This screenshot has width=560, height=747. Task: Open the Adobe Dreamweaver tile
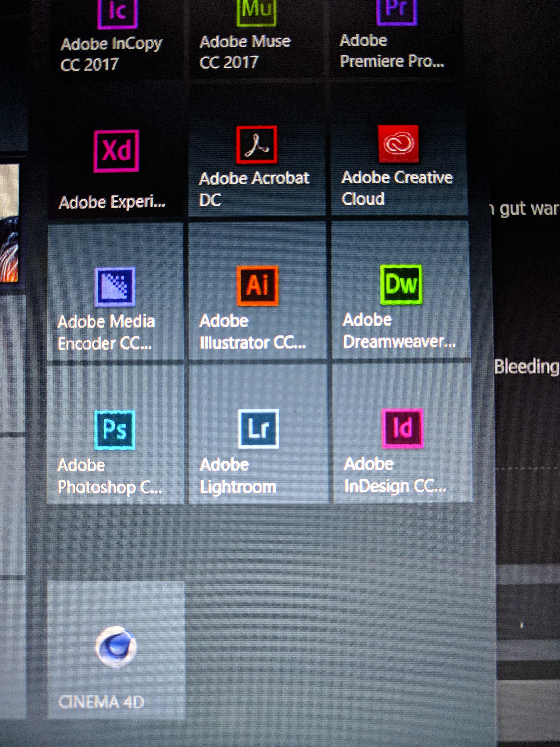pyautogui.click(x=401, y=285)
